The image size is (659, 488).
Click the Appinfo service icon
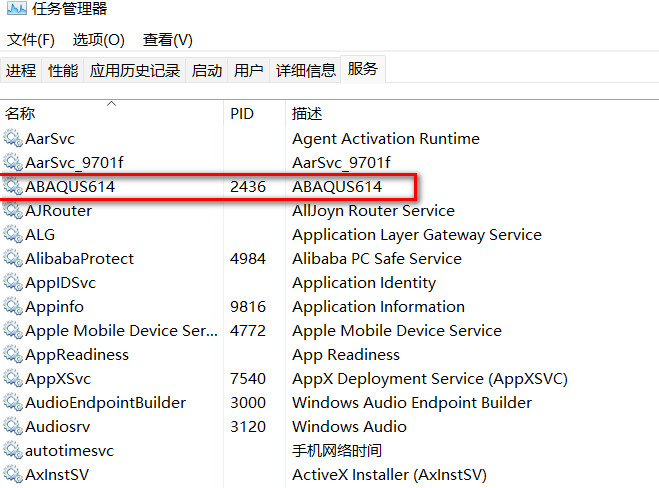pyautogui.click(x=12, y=307)
